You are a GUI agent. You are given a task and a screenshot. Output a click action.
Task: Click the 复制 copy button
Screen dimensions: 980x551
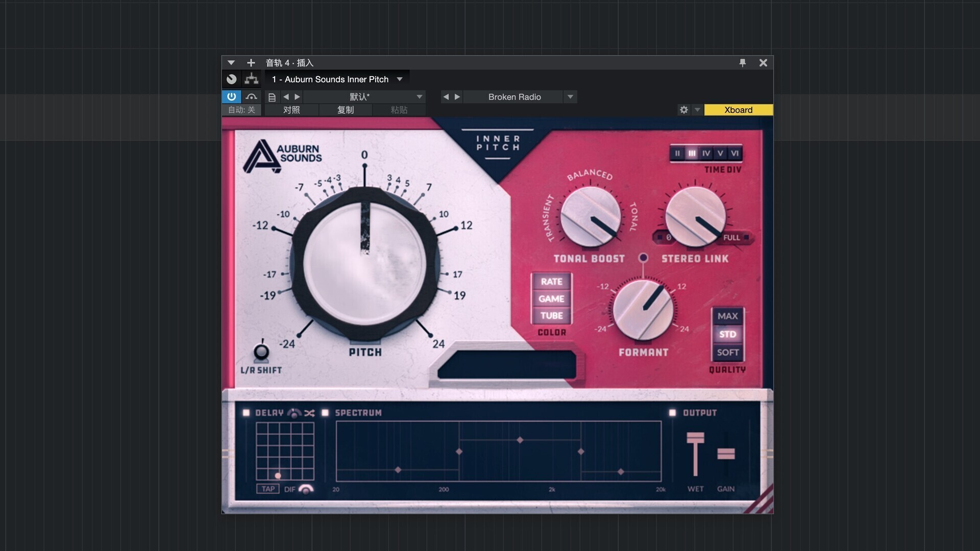pyautogui.click(x=346, y=110)
